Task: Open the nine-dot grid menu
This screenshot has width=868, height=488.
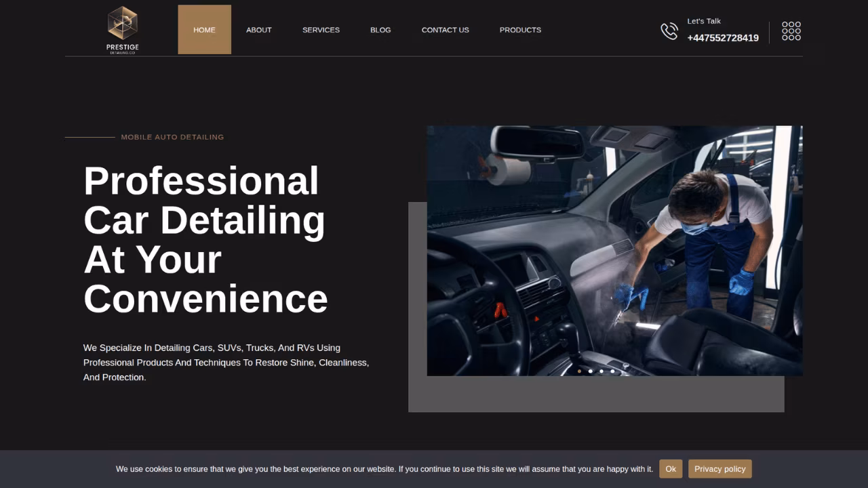Action: pos(791,31)
